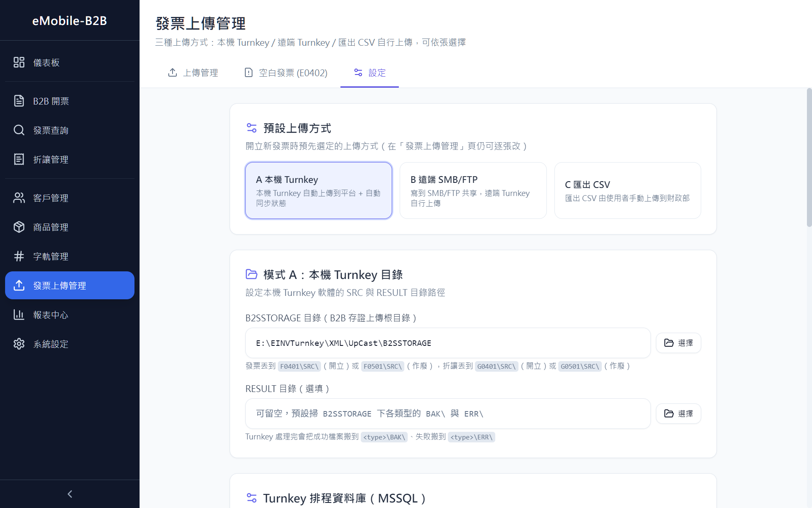Click the 系統設定 gear icon

[19, 344]
